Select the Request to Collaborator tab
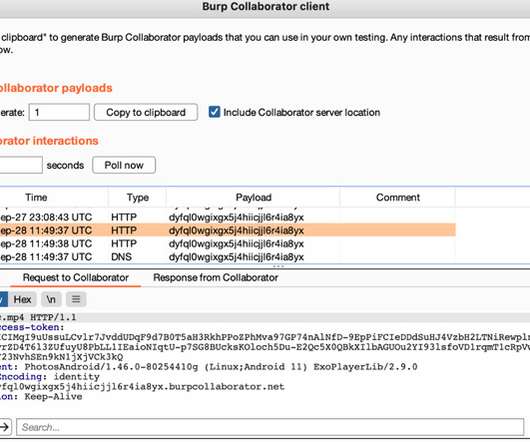Image resolution: width=530 pixels, height=442 pixels. click(x=75, y=277)
